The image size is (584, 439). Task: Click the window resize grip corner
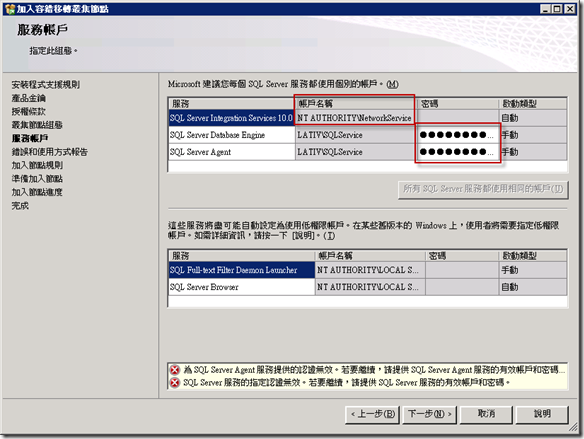coord(573,429)
